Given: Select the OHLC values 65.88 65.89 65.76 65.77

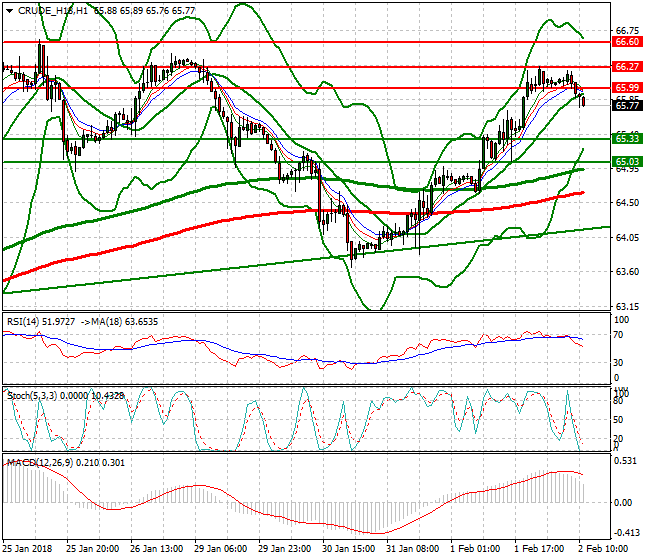Looking at the screenshot, I should coord(144,11).
